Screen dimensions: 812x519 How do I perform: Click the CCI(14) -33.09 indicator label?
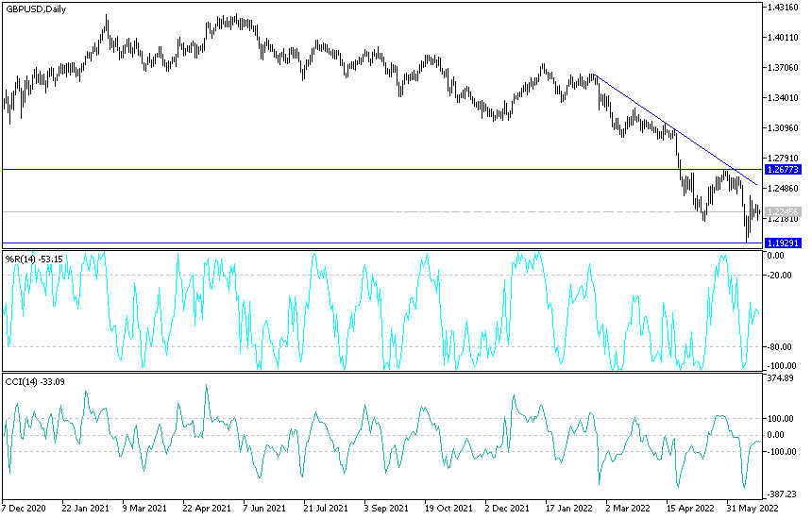(x=35, y=382)
